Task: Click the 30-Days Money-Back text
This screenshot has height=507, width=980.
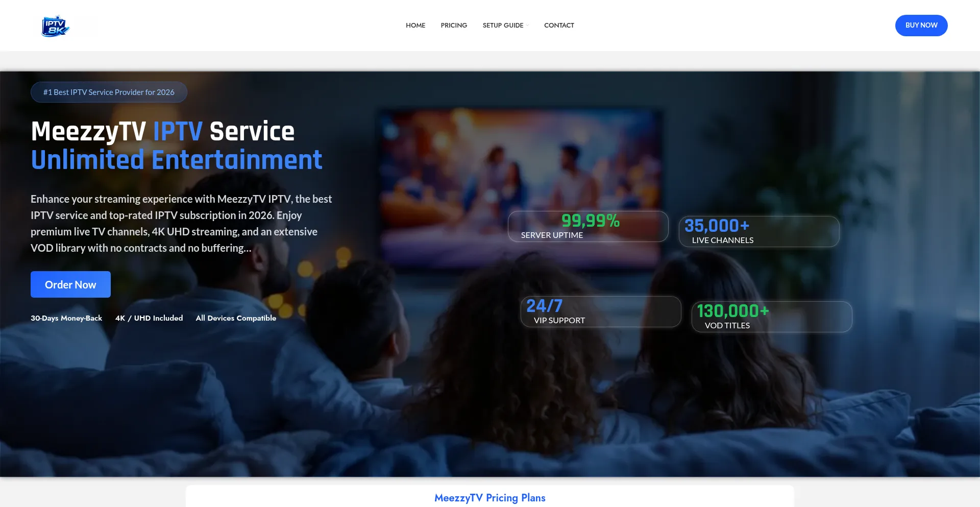Action: point(66,318)
